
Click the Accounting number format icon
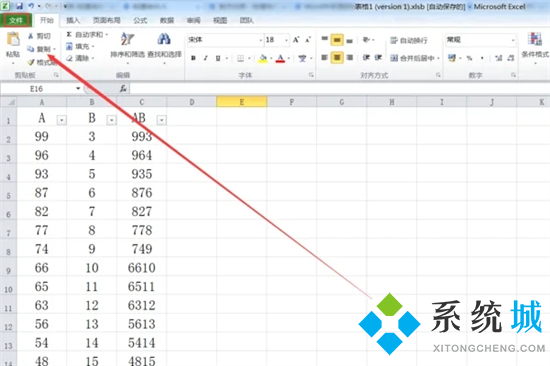[x=452, y=58]
